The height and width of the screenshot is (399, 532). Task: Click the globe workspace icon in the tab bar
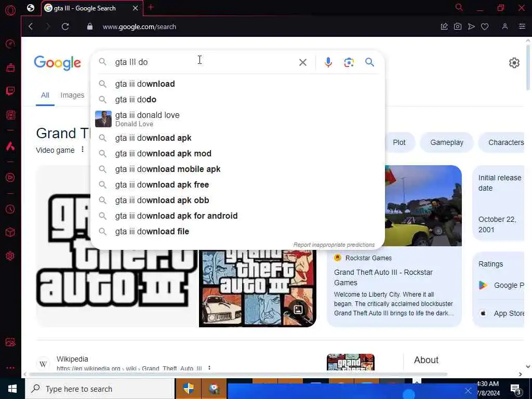coord(31,8)
